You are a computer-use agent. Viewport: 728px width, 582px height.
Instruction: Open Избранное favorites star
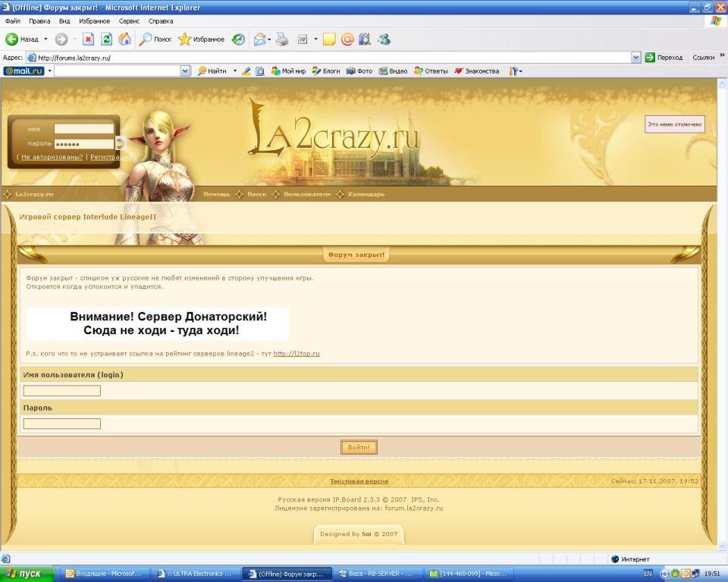click(202, 39)
